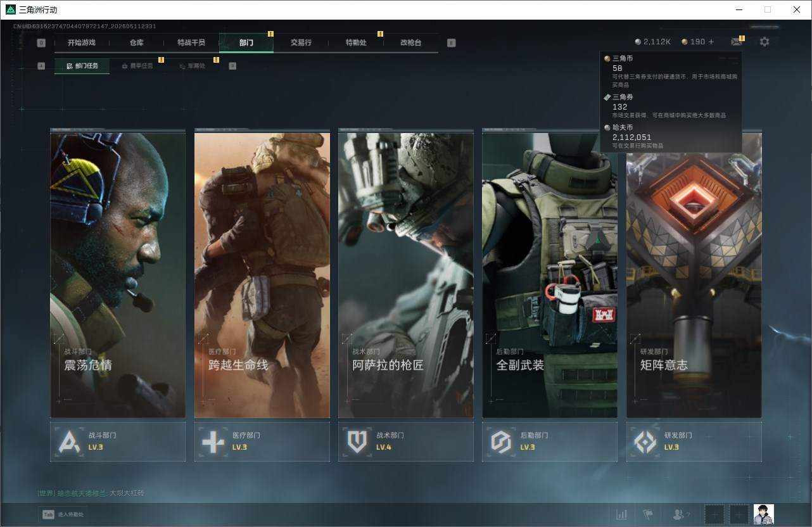
Task: Click the D key hint after 军需处
Action: coord(232,66)
